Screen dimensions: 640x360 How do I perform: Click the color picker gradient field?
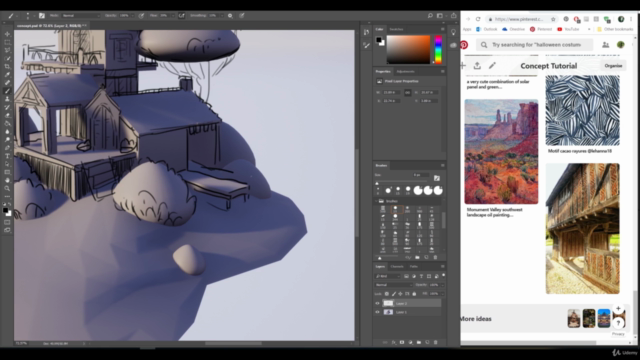[x=408, y=49]
